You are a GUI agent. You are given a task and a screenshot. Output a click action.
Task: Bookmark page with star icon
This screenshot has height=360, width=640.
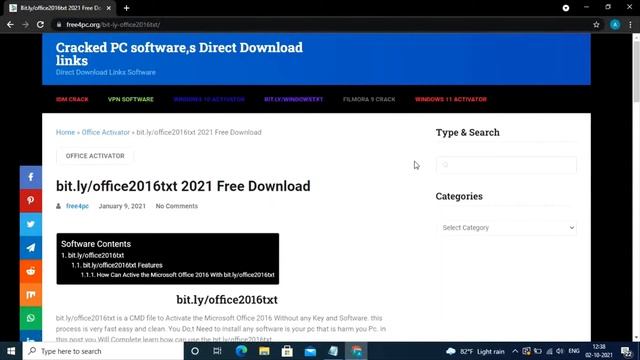coord(596,24)
